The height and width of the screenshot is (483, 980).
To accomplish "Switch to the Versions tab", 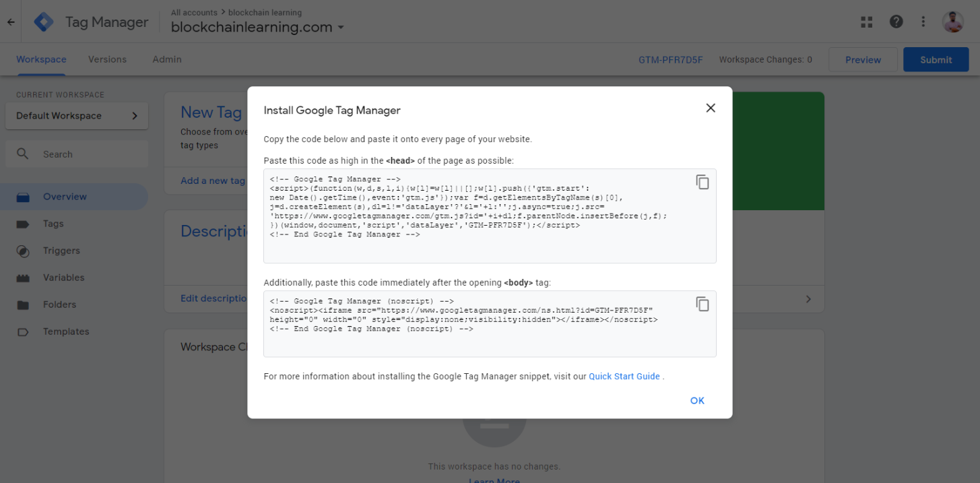I will (107, 59).
